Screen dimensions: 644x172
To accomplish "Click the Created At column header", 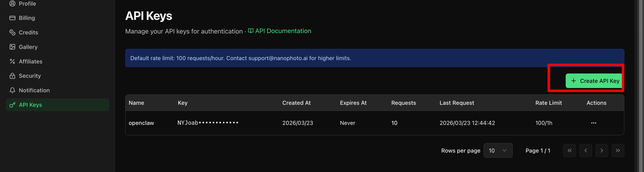I will (296, 103).
